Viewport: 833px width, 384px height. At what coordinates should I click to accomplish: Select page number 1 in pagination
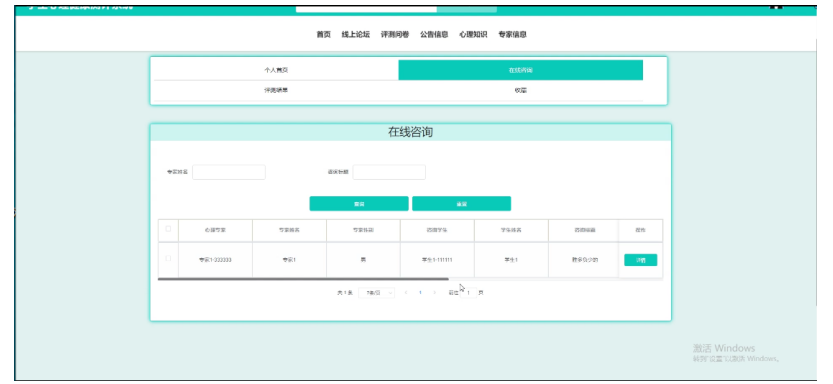(x=420, y=293)
